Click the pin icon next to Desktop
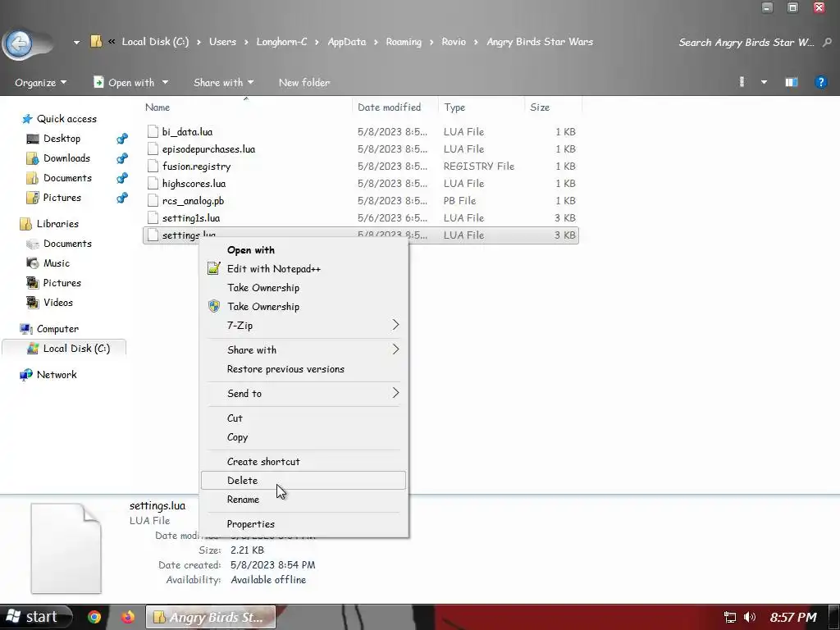 (122, 139)
